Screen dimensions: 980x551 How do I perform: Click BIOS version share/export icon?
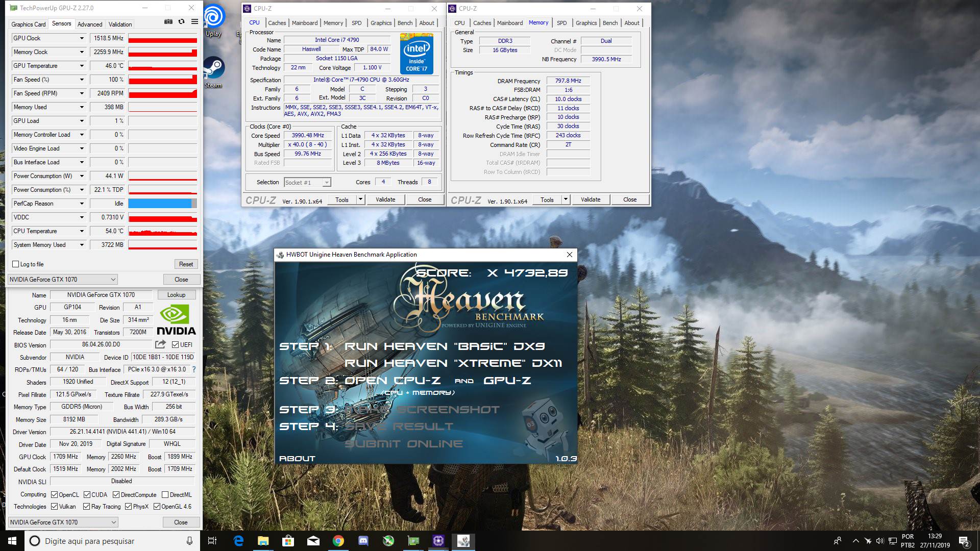(161, 344)
